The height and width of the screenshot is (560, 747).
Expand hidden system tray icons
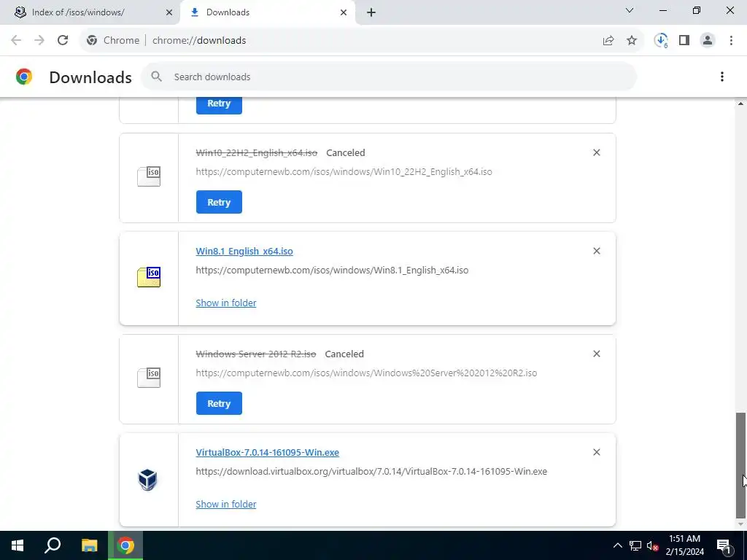(617, 545)
